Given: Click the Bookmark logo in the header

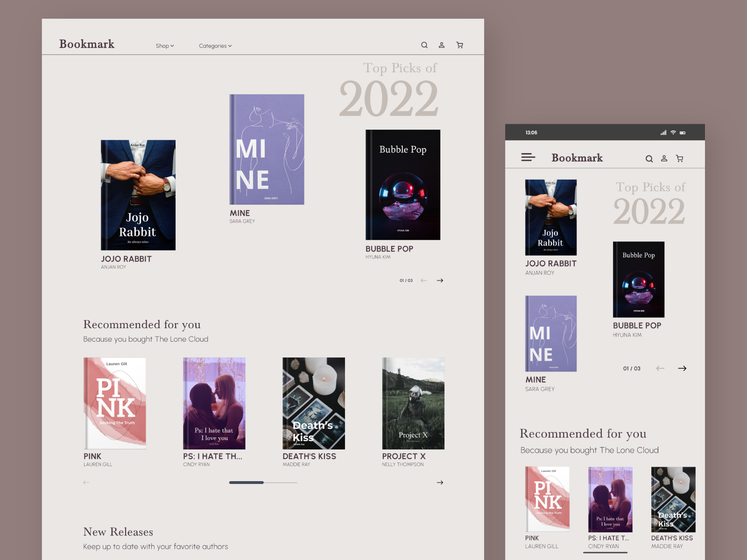Looking at the screenshot, I should point(86,44).
